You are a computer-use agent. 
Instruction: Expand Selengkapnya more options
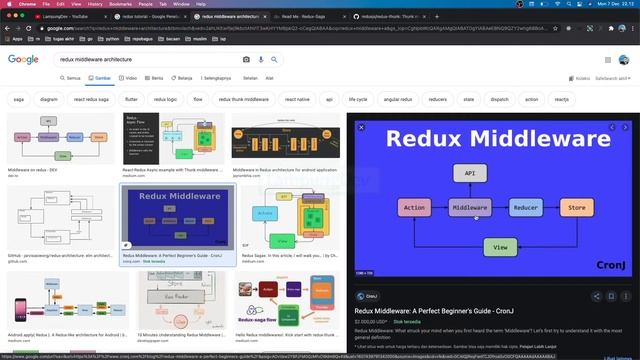pos(216,78)
